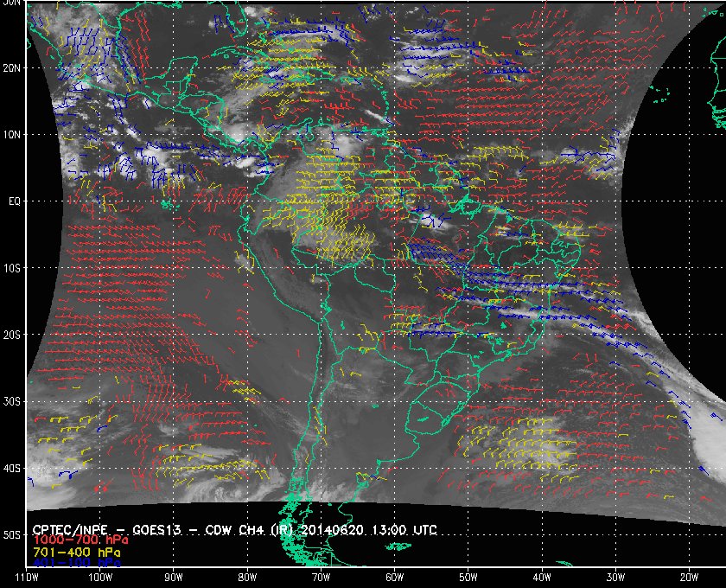
Task: Click the 50W longitude label
Action: pos(468,577)
